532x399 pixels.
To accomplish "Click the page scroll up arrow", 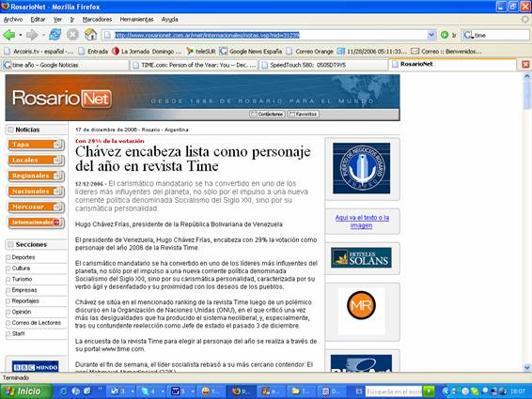I will 527,77.
